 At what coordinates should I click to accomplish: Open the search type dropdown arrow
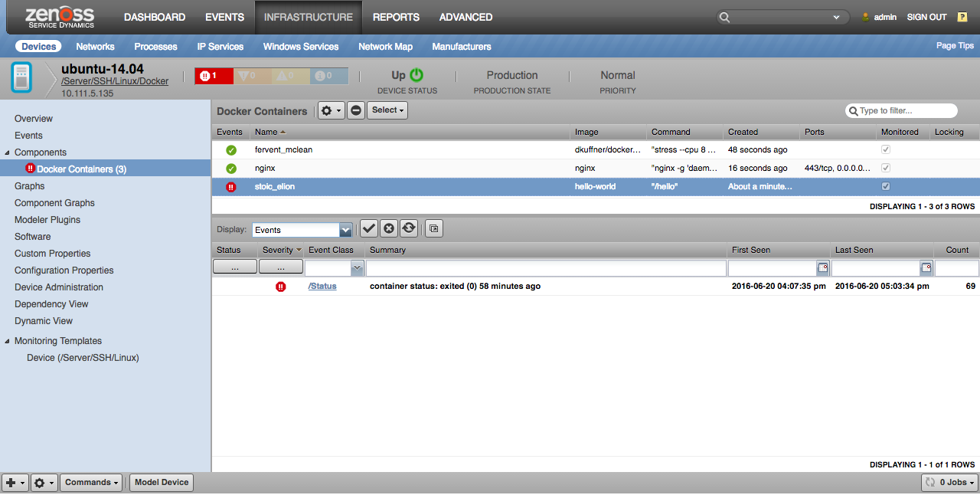click(835, 17)
